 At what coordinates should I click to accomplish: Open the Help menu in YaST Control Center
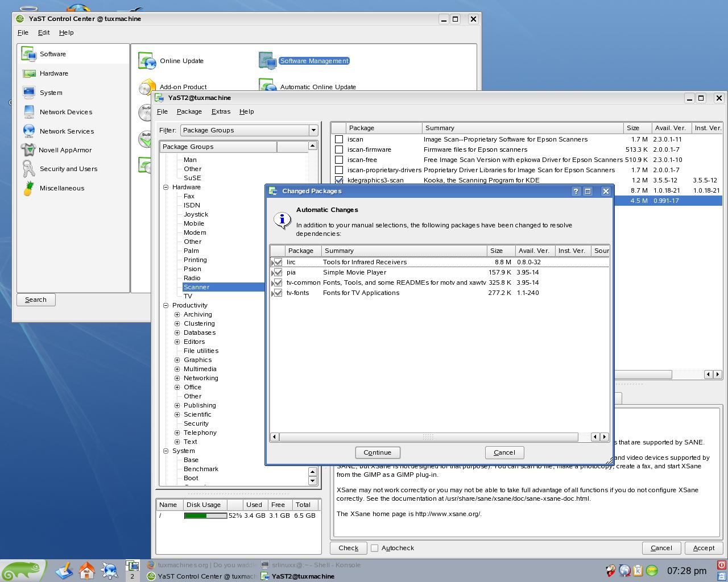point(66,32)
